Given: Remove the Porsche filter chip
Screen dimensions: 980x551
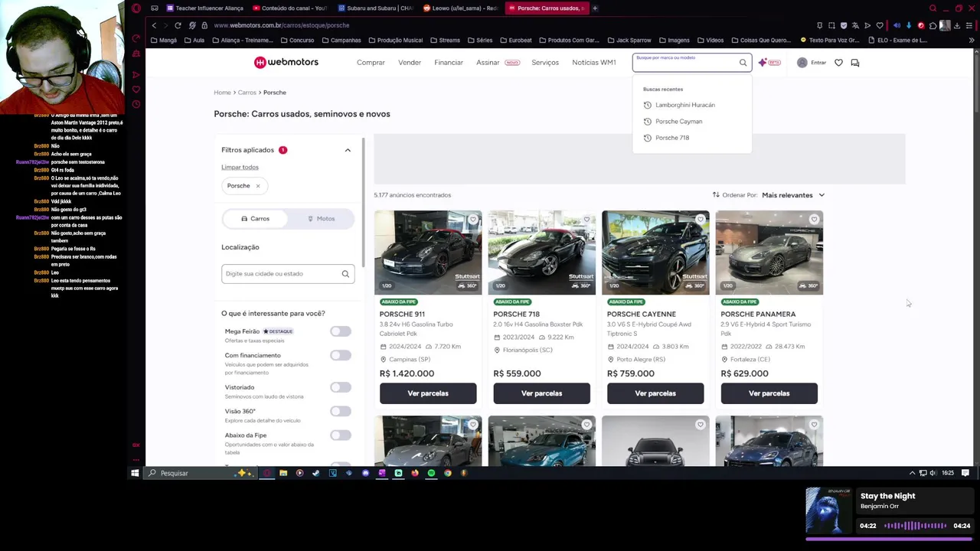Looking at the screenshot, I should [258, 186].
